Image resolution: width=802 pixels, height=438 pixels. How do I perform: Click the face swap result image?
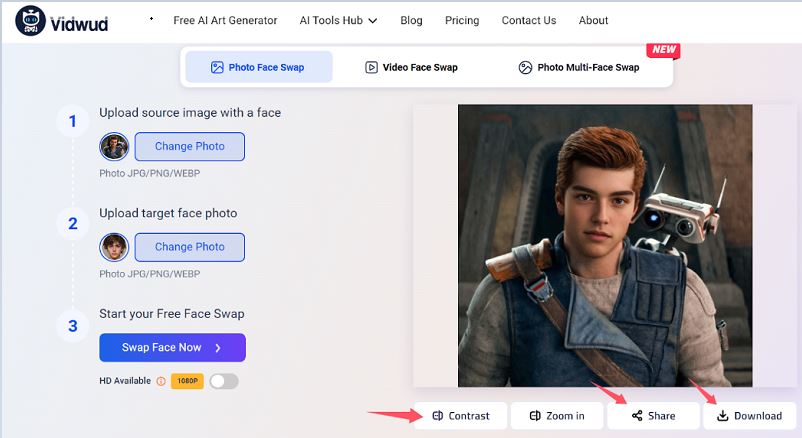605,246
